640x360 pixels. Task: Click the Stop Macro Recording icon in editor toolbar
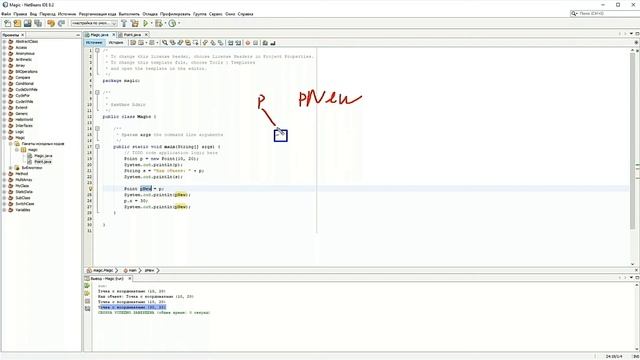pyautogui.click(x=256, y=42)
